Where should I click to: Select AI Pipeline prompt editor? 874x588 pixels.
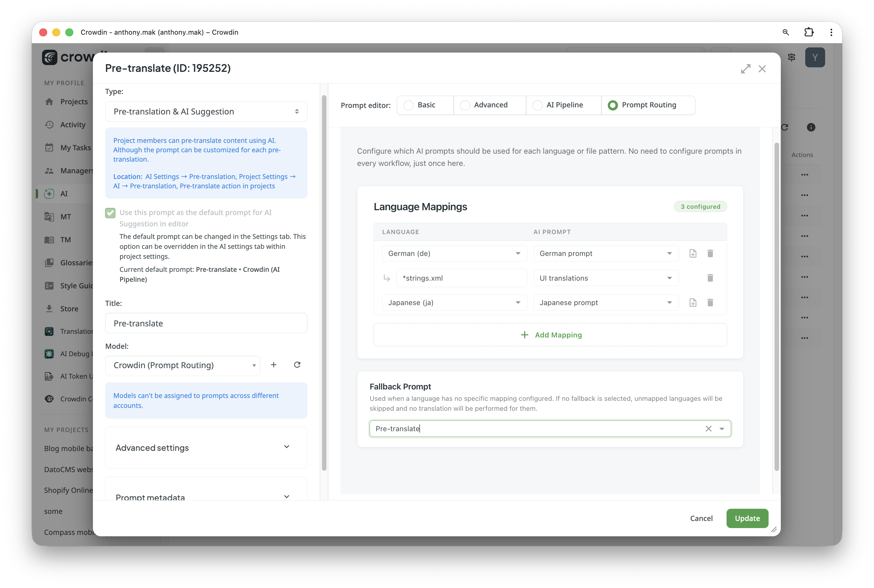[x=563, y=105]
